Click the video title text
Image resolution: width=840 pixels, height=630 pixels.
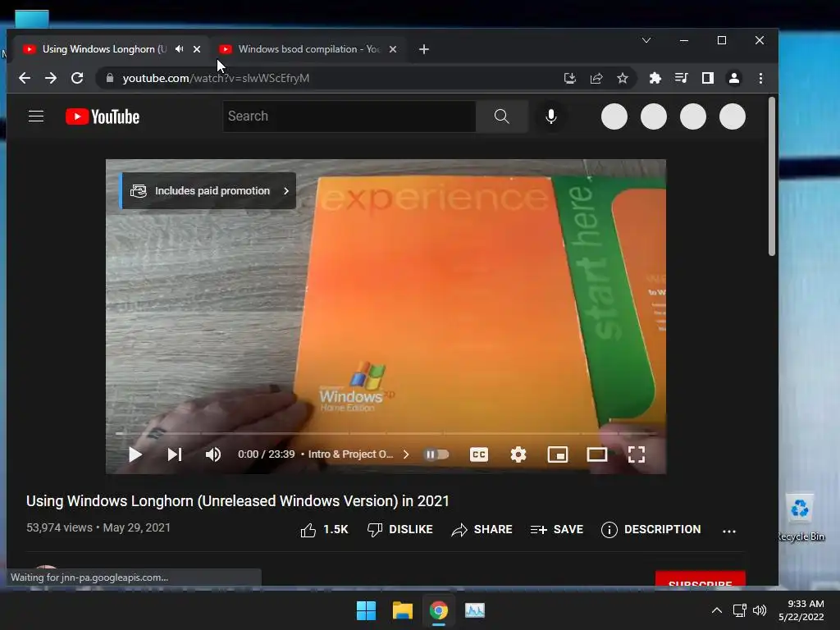238,501
